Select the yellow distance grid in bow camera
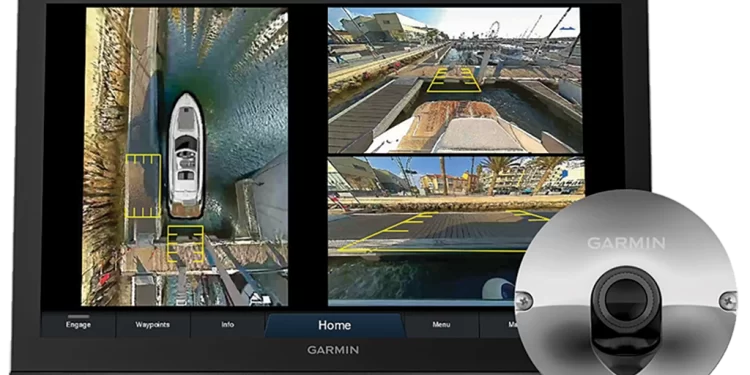This screenshot has width=750, height=375. tap(453, 79)
